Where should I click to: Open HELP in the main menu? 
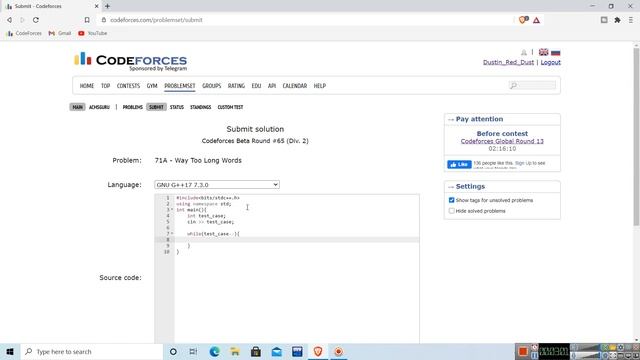[x=320, y=86]
